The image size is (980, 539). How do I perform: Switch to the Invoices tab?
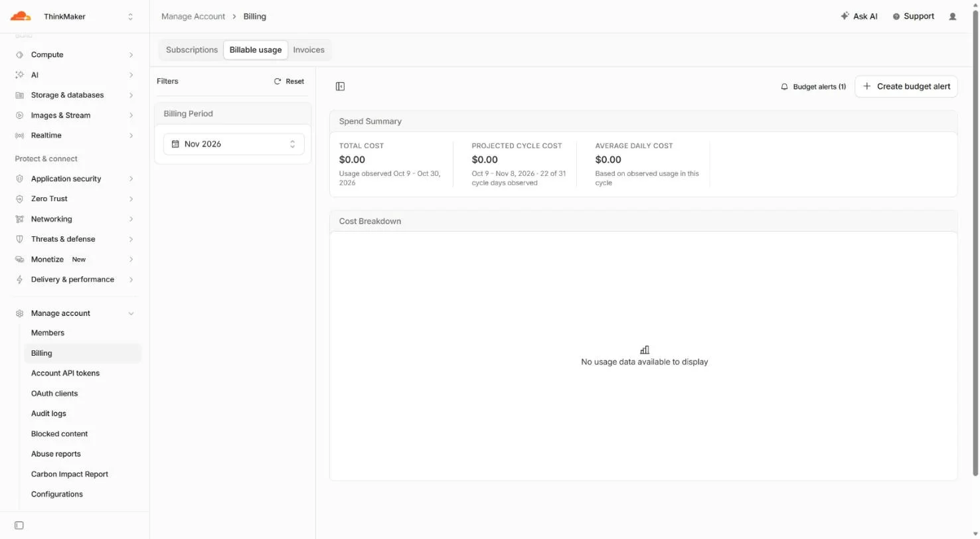(x=309, y=50)
